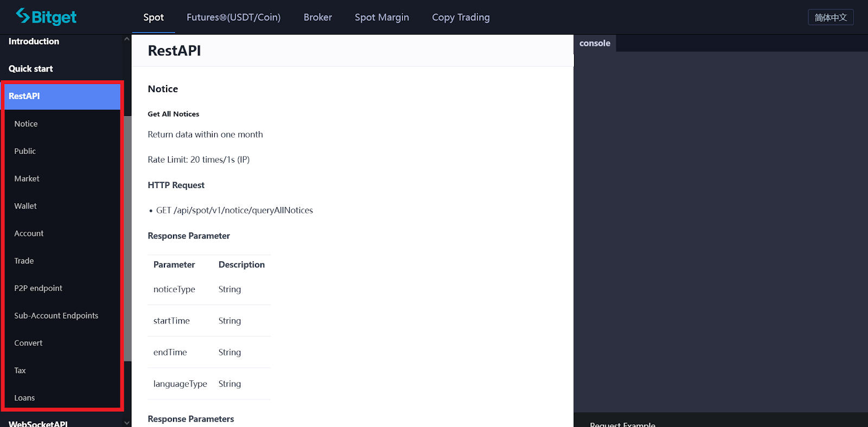The height and width of the screenshot is (427, 868).
Task: Click the 'Rate Limit: 20 times/1s (IP)' text
Action: click(x=199, y=159)
